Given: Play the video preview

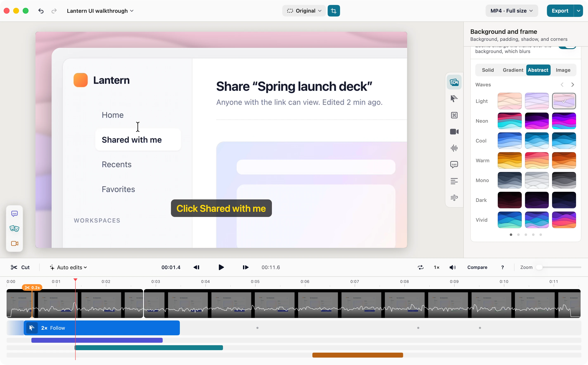Looking at the screenshot, I should coord(221,267).
